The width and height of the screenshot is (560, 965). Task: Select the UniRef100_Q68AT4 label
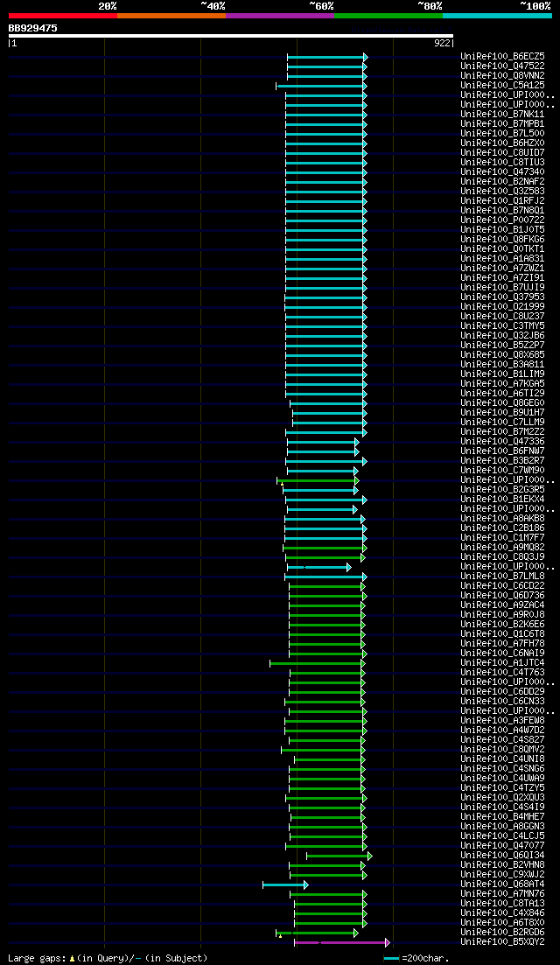coord(502,884)
